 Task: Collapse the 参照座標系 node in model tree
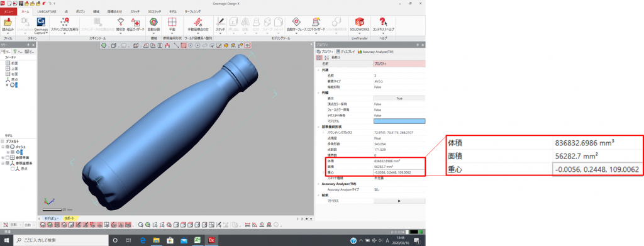(3, 163)
